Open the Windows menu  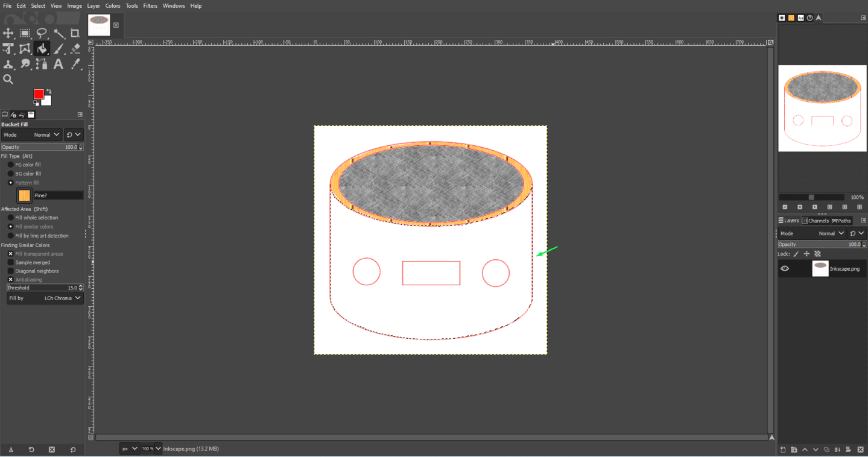[x=174, y=5]
